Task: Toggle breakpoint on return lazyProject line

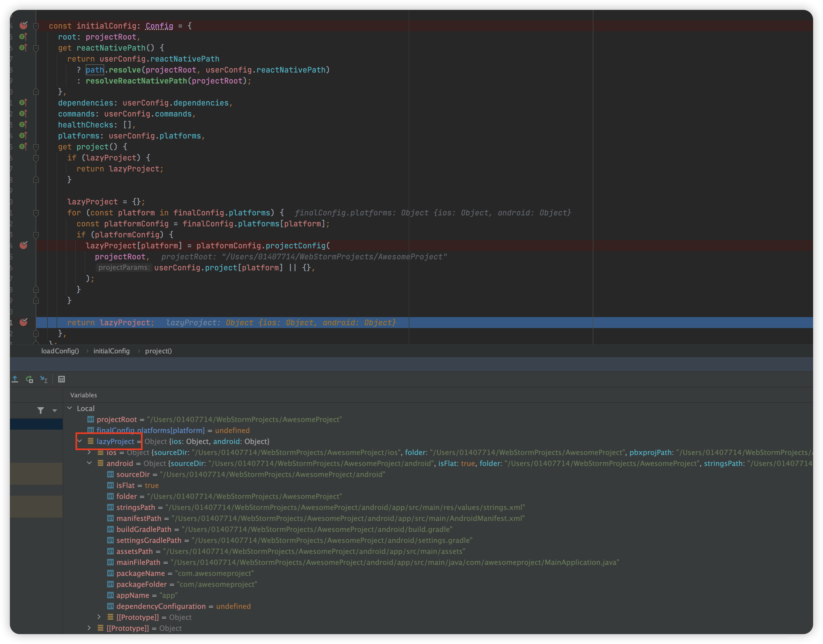Action: [23, 322]
